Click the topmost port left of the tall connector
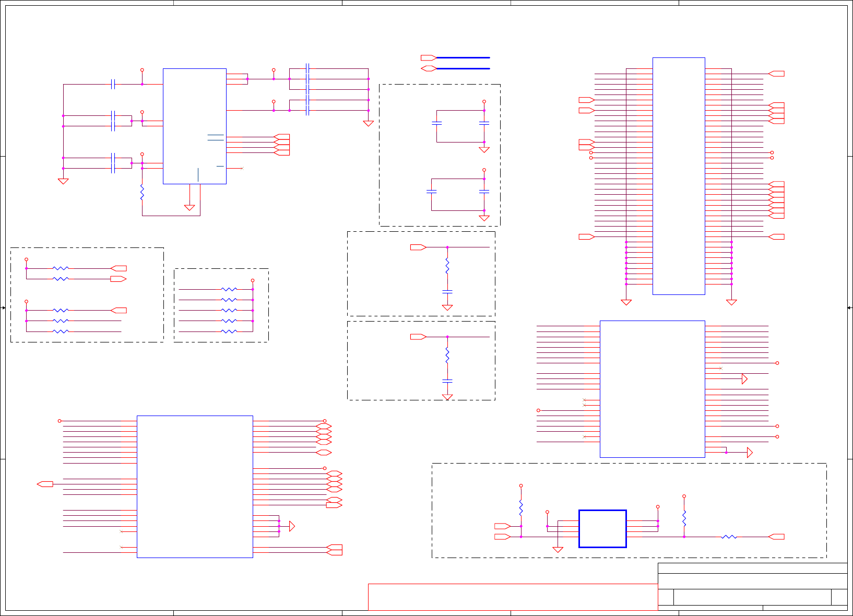This screenshot has height=616, width=853. 587,100
